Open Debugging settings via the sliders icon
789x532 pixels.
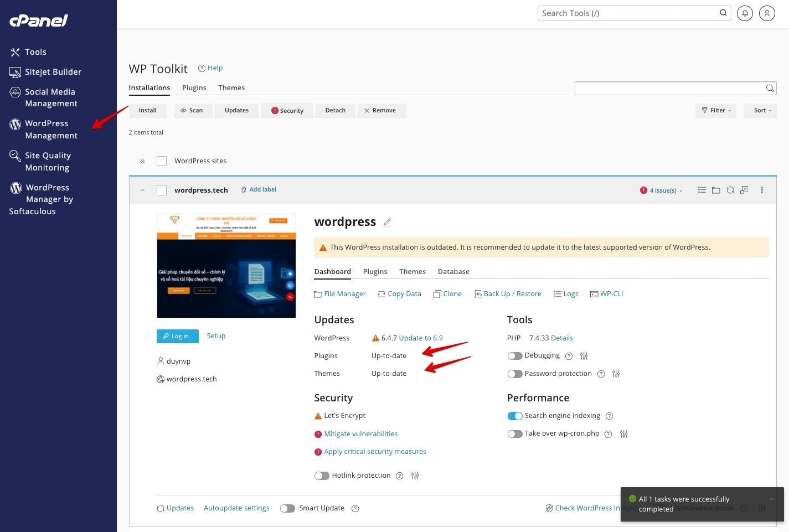pyautogui.click(x=584, y=356)
